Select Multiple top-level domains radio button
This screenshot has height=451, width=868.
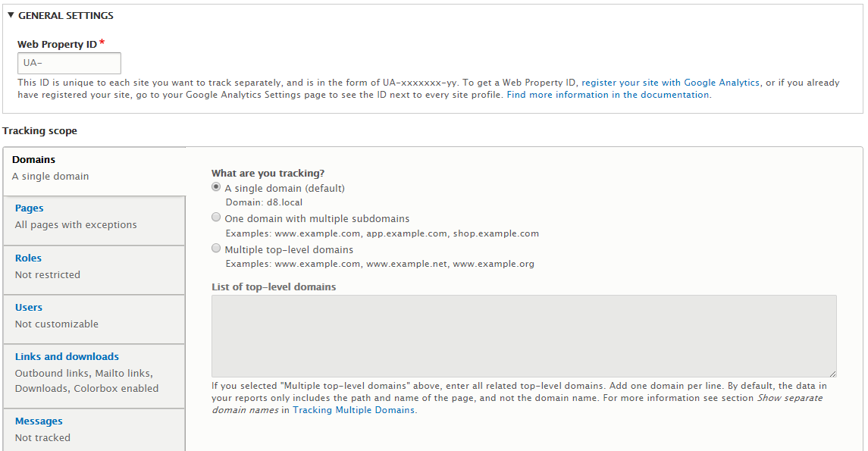click(x=216, y=249)
